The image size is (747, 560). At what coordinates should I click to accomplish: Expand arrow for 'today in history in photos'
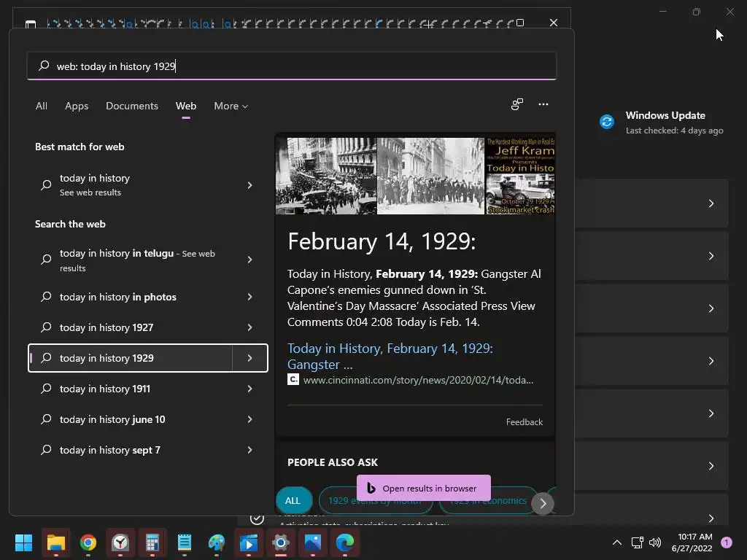(250, 297)
